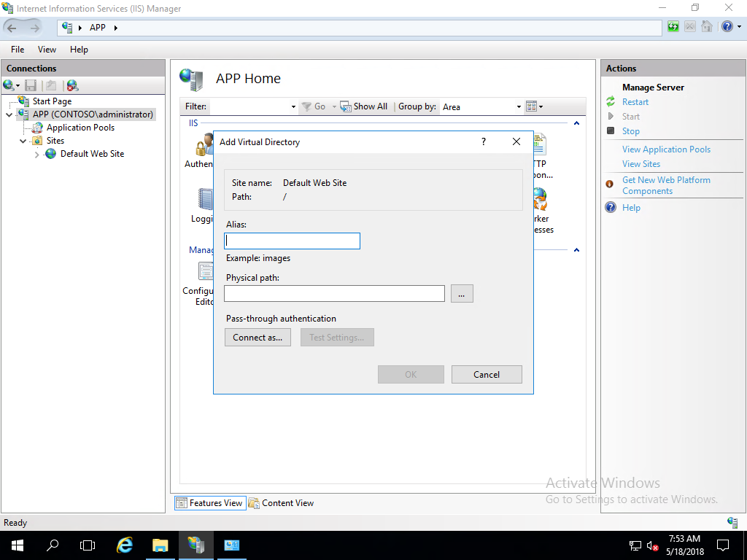Click the dialog's question mark help button
Viewport: 747px width, 560px height.
click(x=484, y=141)
